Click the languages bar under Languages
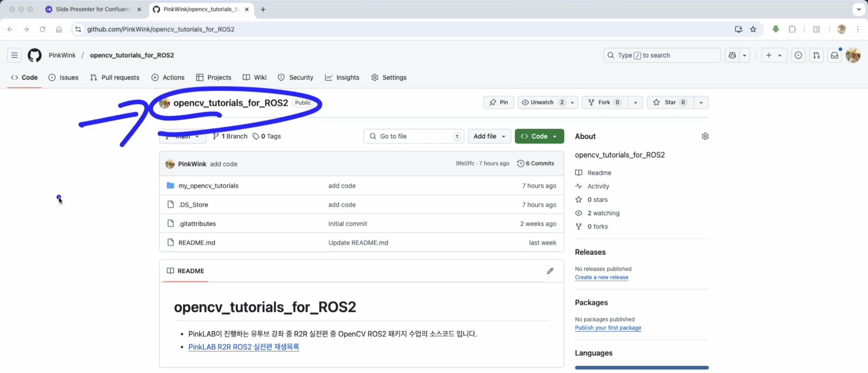The image size is (868, 373). point(642,368)
